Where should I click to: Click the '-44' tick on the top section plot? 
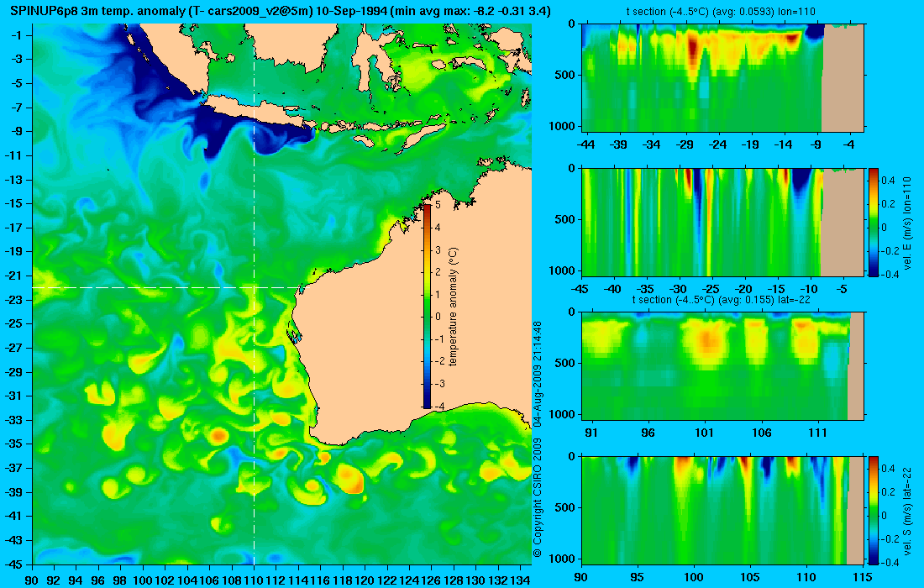pyautogui.click(x=585, y=144)
